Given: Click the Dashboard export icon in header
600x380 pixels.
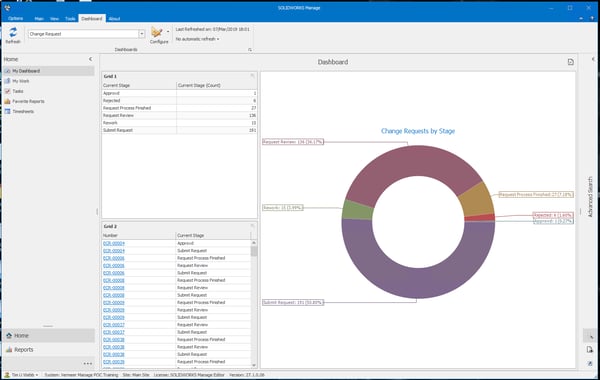Looking at the screenshot, I should (x=571, y=62).
